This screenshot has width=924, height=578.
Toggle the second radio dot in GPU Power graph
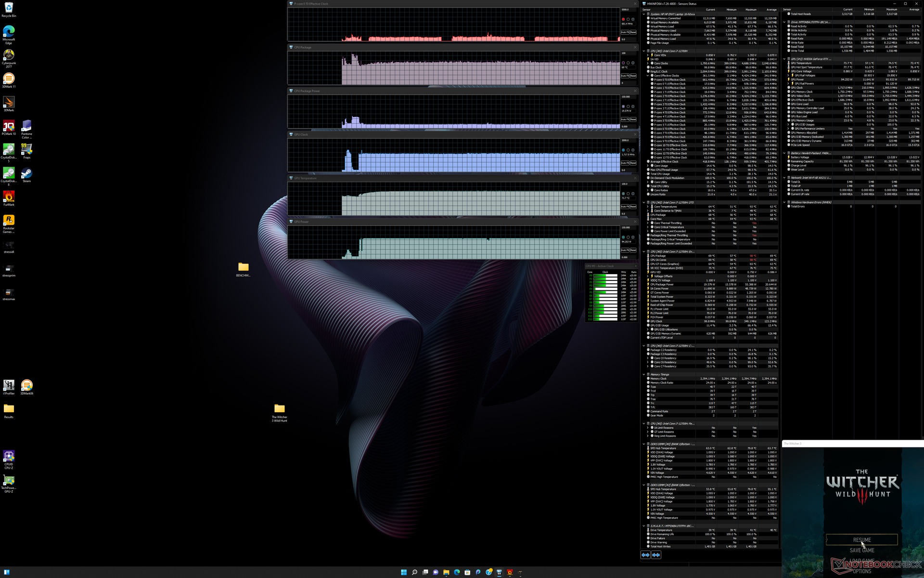point(628,237)
